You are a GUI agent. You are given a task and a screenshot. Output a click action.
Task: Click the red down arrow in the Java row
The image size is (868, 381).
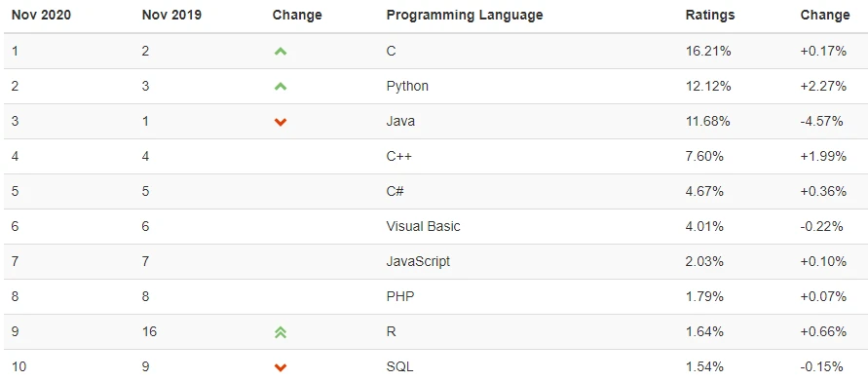[x=281, y=122]
